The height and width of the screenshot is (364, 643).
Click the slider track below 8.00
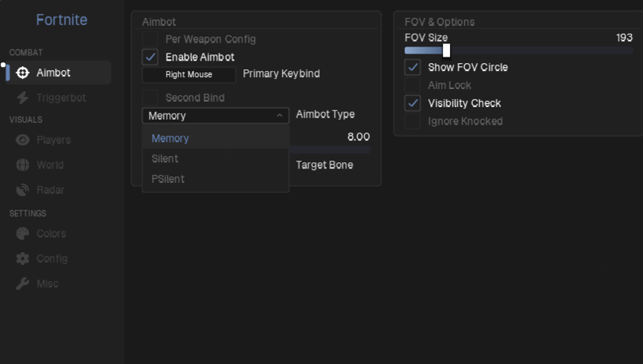point(330,150)
